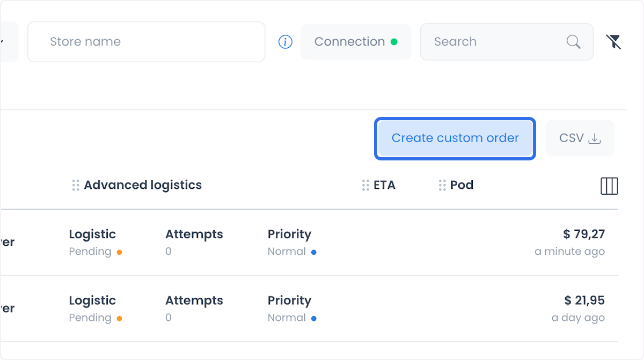Grab the Advanced logistics drag handle

[76, 185]
